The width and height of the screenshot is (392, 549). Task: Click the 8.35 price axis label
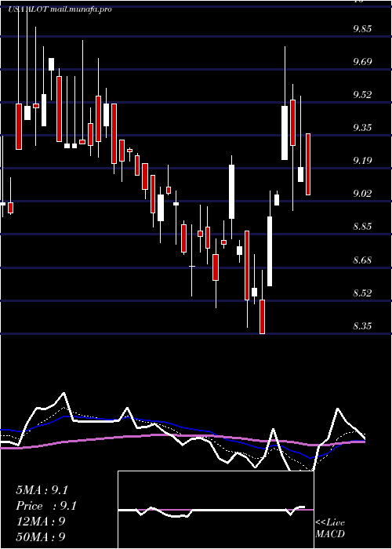click(362, 326)
